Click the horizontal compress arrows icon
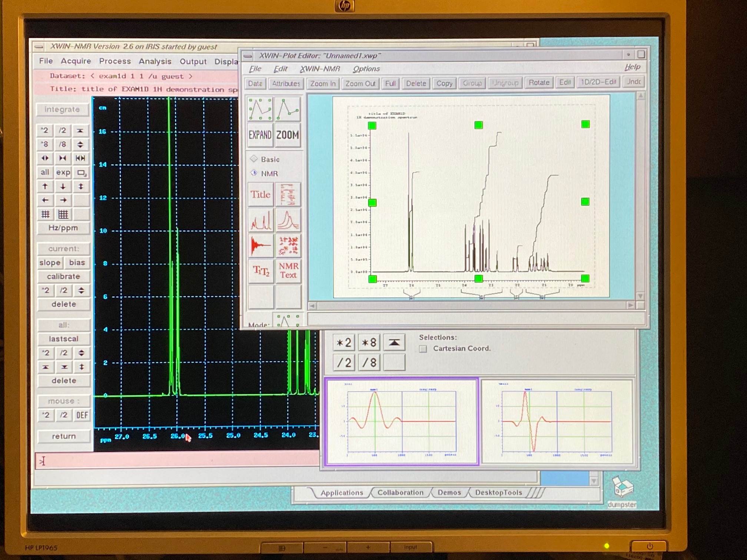This screenshot has height=560, width=747. pos(63,159)
